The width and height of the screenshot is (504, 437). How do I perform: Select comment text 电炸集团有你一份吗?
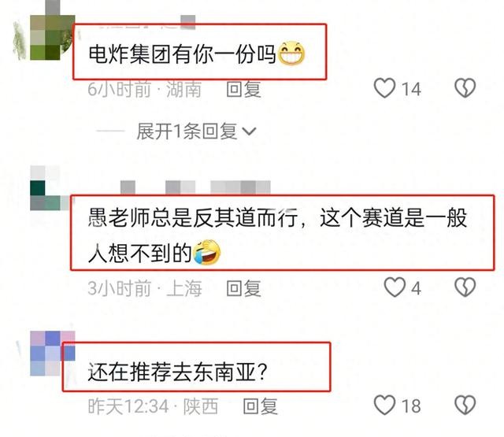[182, 54]
